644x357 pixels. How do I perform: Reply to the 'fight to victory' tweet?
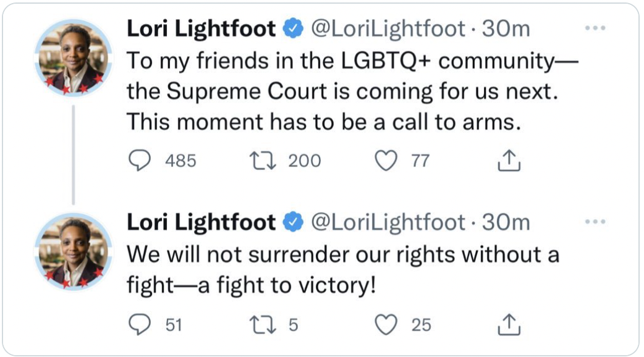click(140, 324)
